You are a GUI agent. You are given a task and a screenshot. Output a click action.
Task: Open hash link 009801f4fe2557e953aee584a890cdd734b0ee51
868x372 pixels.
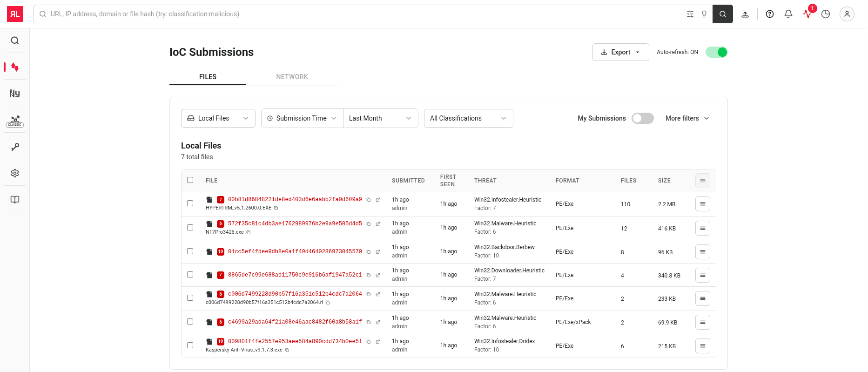295,341
